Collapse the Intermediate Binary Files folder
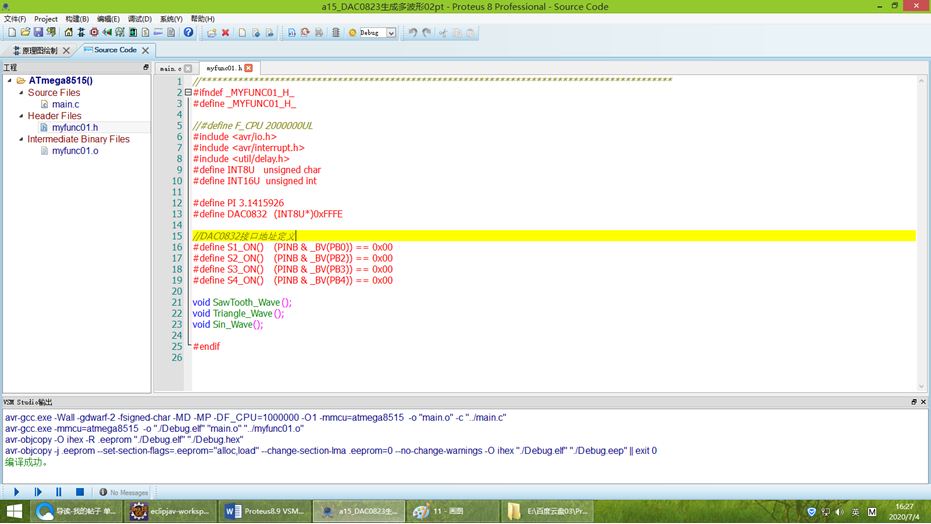The image size is (931, 524). [x=21, y=139]
